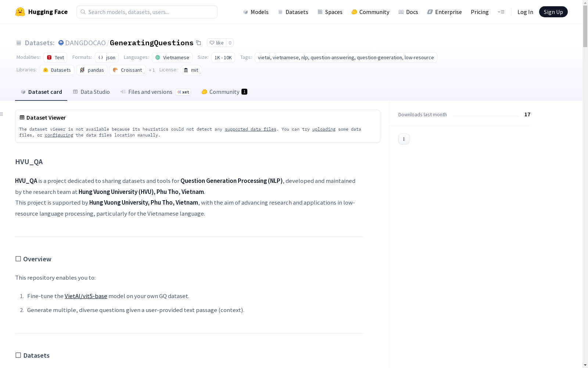This screenshot has width=588, height=368.
Task: Click the like button
Action: pos(216,43)
